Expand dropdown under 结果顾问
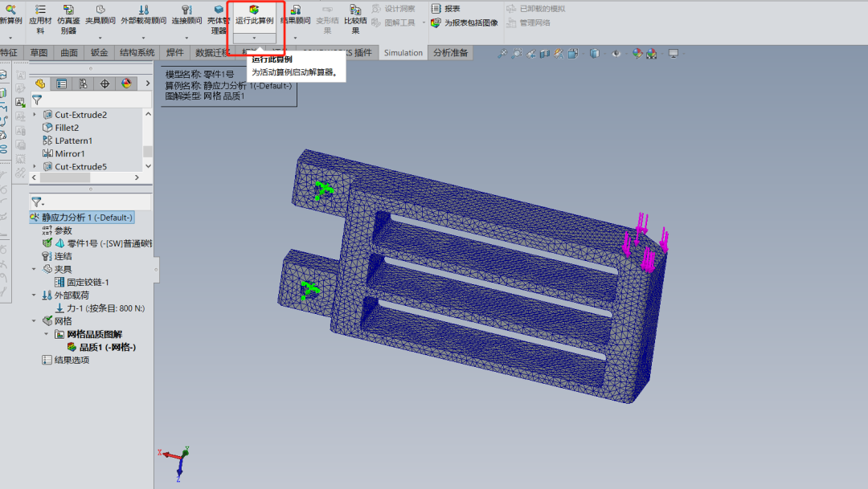The width and height of the screenshot is (868, 489). (295, 39)
